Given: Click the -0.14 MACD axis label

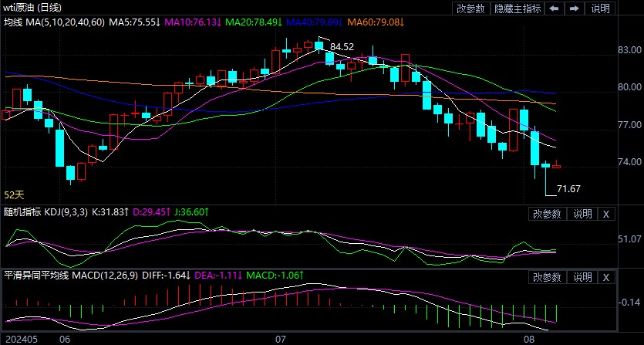Looking at the screenshot, I should (629, 303).
